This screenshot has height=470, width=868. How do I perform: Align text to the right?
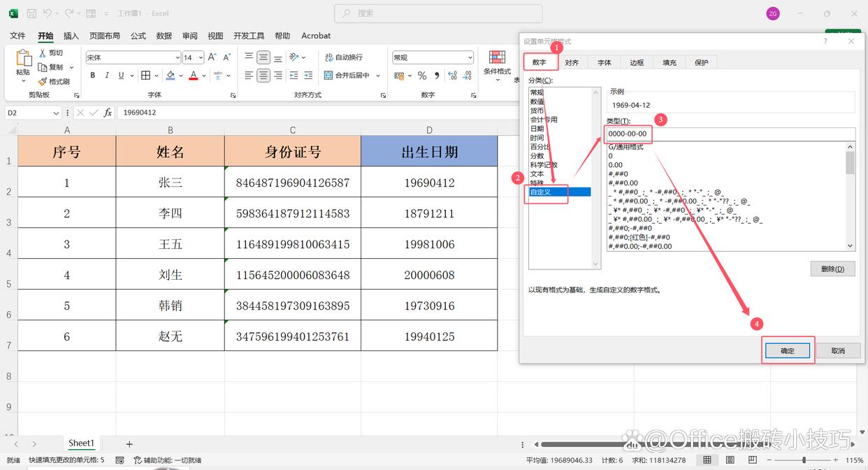point(278,76)
